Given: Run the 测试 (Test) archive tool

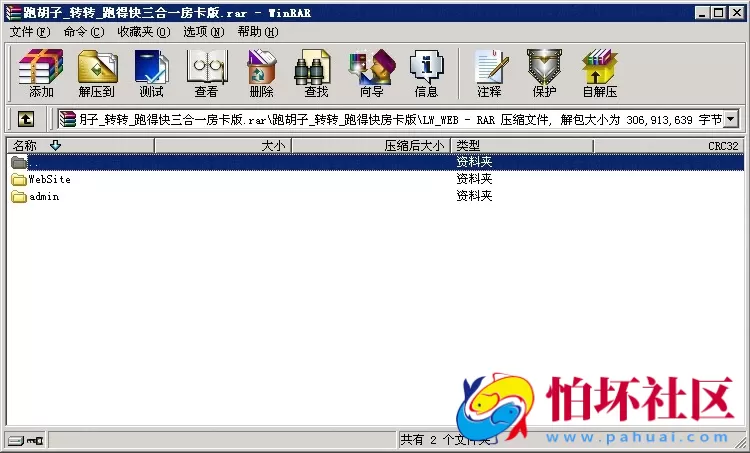Looking at the screenshot, I should [x=152, y=73].
